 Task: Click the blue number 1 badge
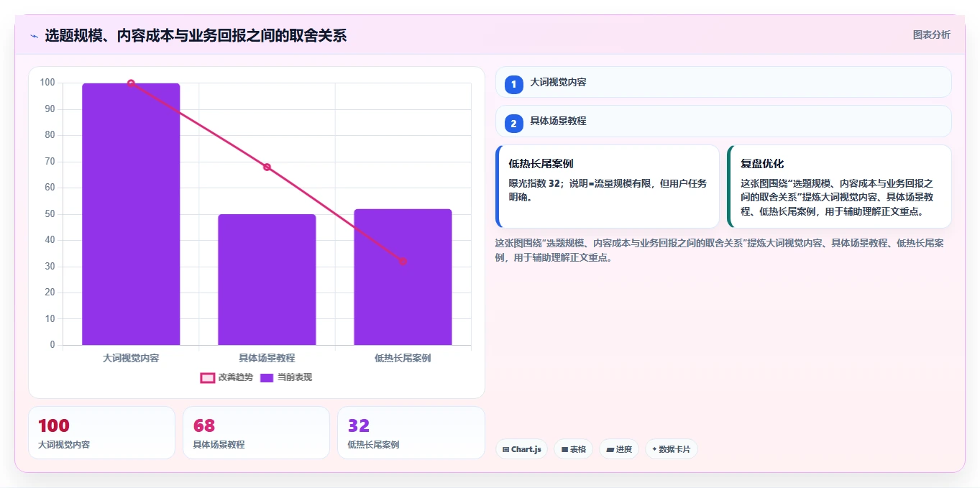[513, 85]
